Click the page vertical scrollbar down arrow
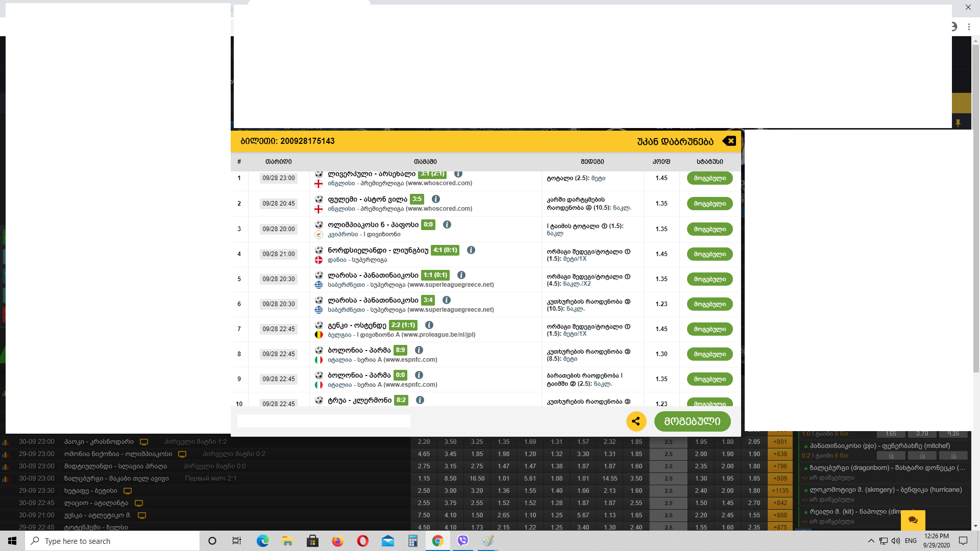The width and height of the screenshot is (980, 551). pyautogui.click(x=975, y=526)
